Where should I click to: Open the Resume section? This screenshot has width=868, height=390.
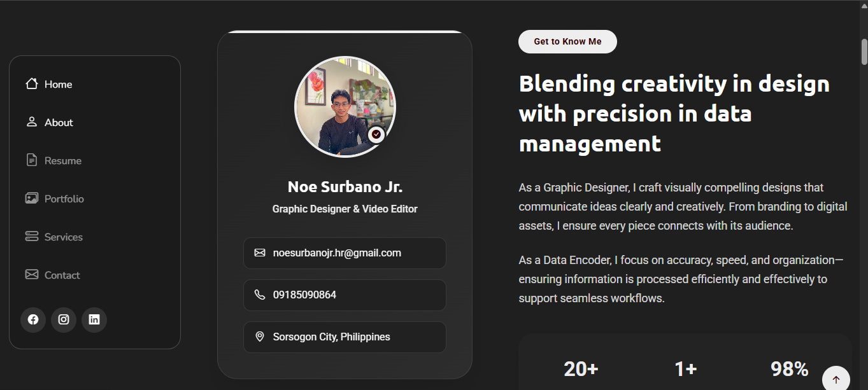pos(62,161)
